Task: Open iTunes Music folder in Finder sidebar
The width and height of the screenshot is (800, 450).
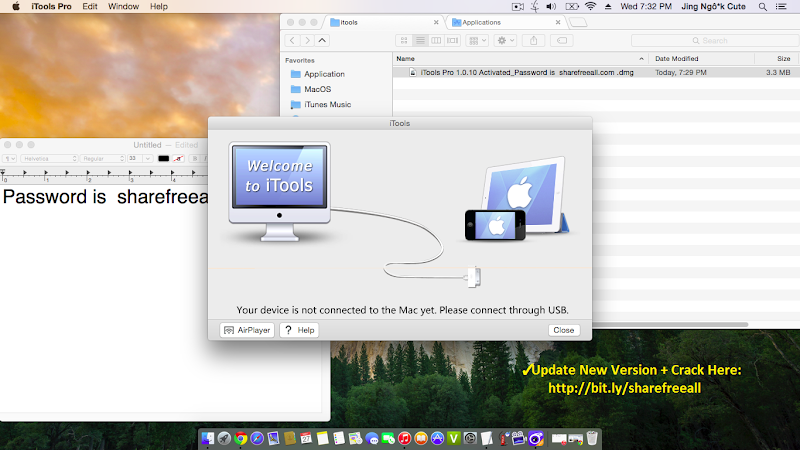Action: pos(320,105)
